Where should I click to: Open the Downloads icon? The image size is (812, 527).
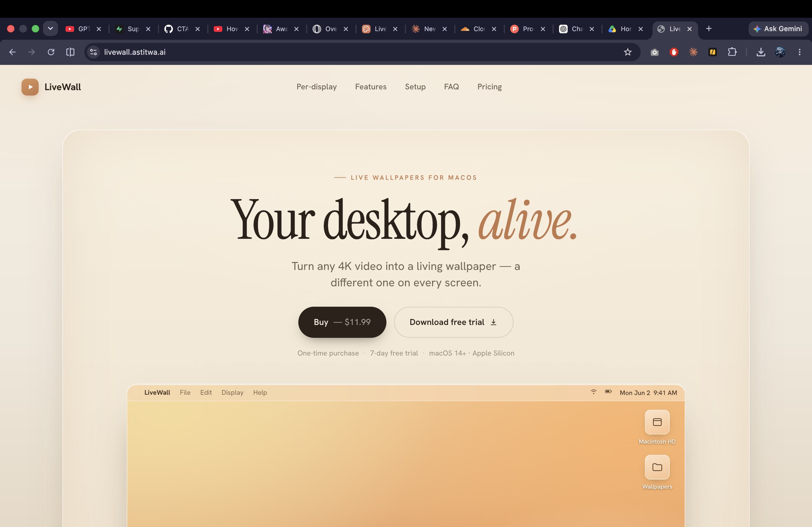tap(761, 52)
